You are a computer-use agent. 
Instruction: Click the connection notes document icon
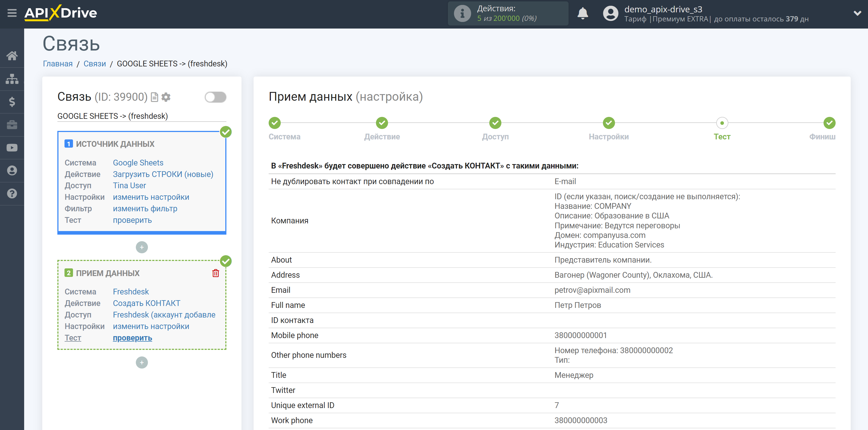[x=155, y=97]
